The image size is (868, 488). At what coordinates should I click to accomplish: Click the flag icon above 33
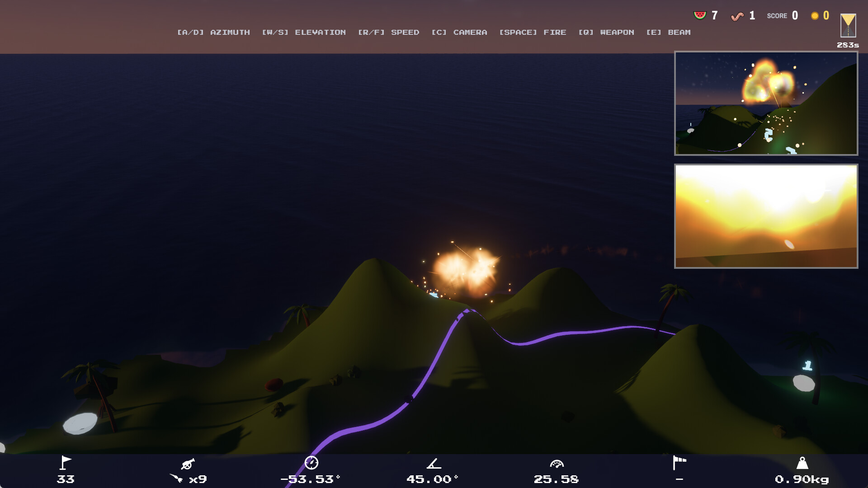click(66, 463)
